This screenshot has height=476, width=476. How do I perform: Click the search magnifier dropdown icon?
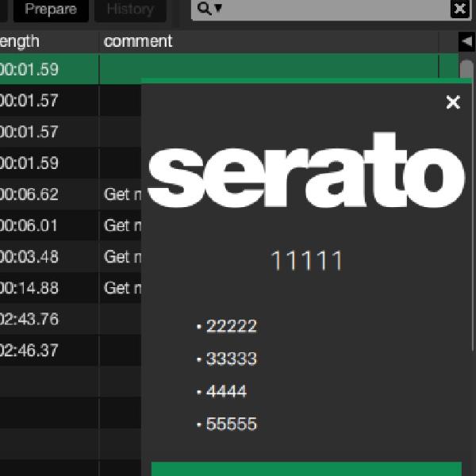[209, 9]
